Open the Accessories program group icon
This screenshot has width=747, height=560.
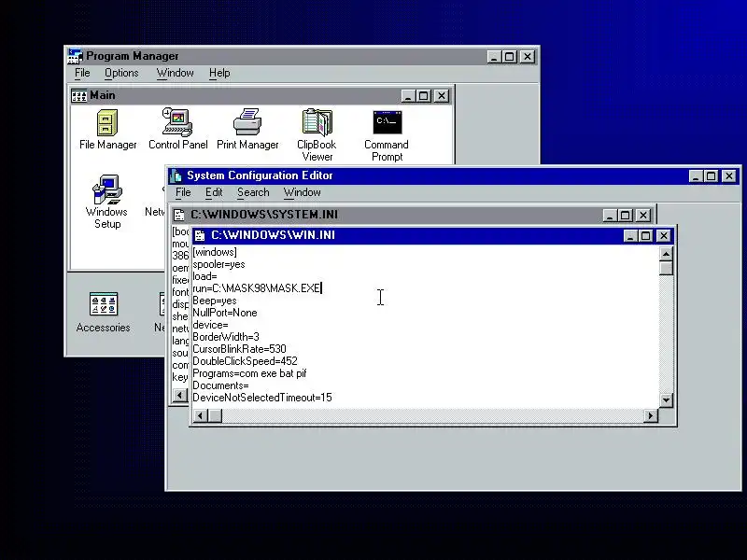point(104,313)
